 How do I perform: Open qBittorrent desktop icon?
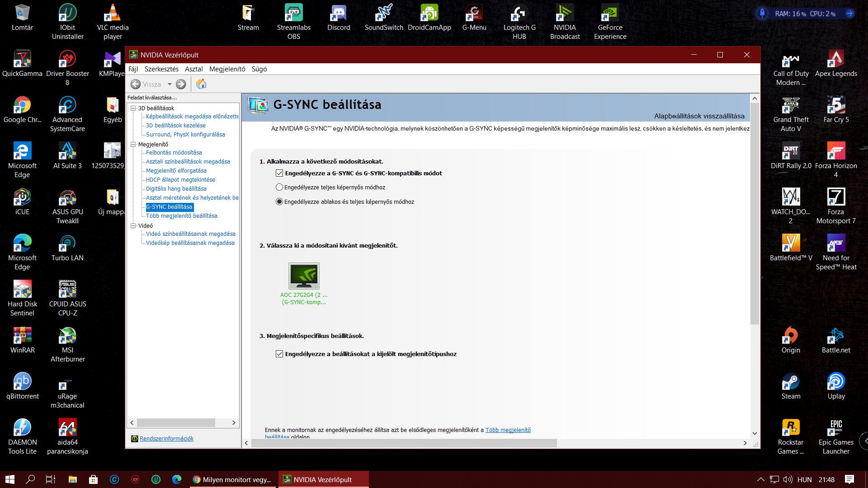22,386
